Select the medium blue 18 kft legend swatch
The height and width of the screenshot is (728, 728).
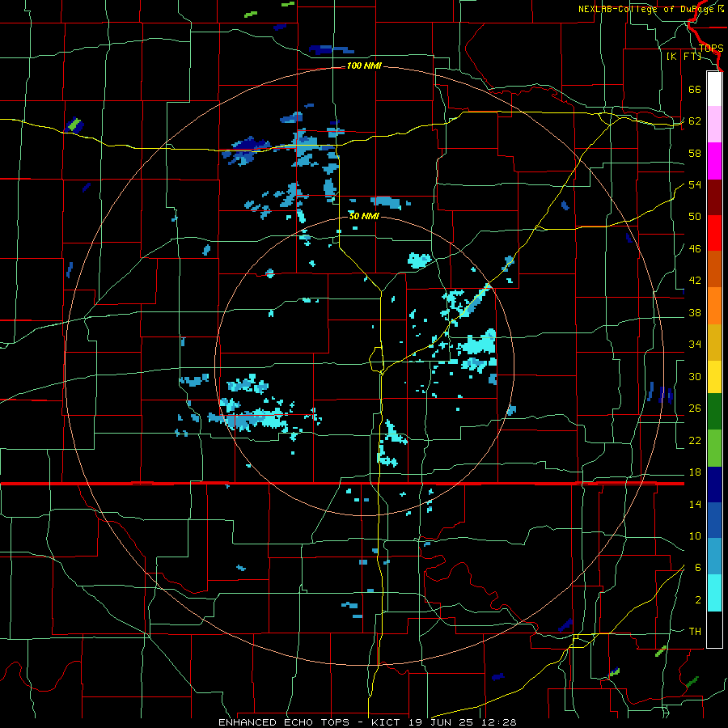pos(714,520)
